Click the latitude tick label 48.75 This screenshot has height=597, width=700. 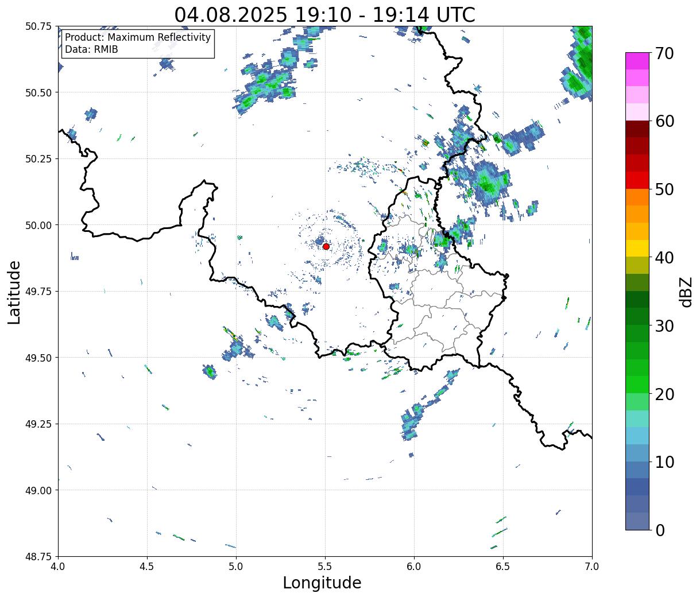click(x=38, y=557)
